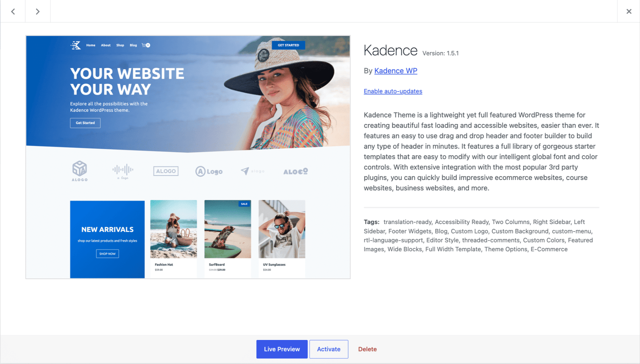Click the 'Right Sidebar' tag text
Screen dimensions: 640x364
pos(552,222)
